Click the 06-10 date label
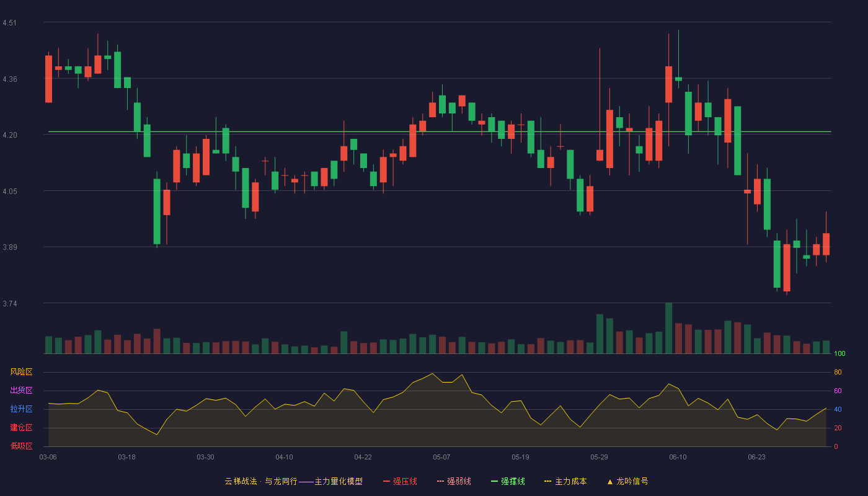 click(678, 457)
